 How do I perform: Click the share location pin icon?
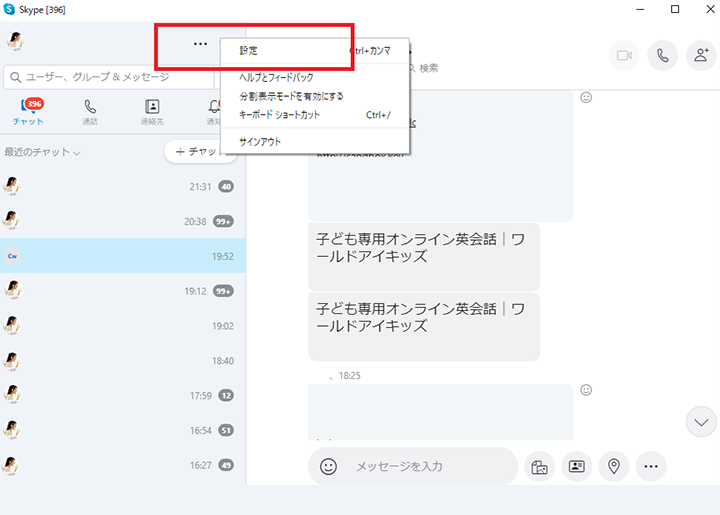613,466
